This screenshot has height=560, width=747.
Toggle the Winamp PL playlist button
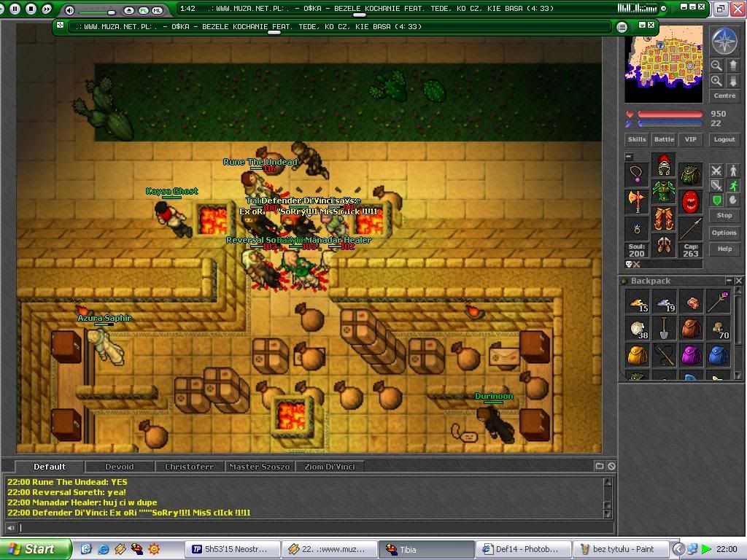[x=144, y=10]
